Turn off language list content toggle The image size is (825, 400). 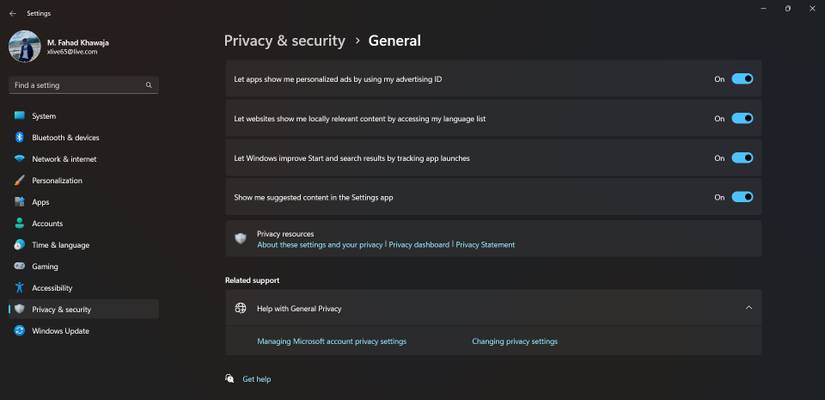point(742,118)
